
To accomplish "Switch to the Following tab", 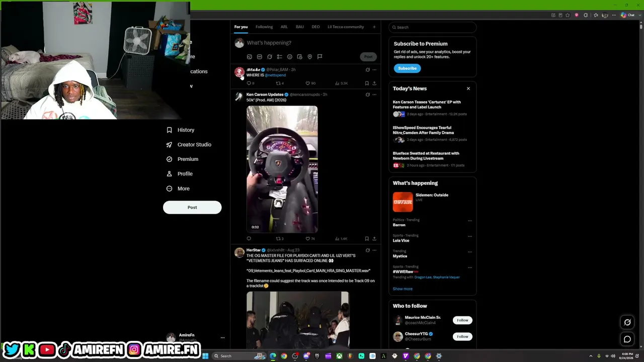I will [x=264, y=27].
